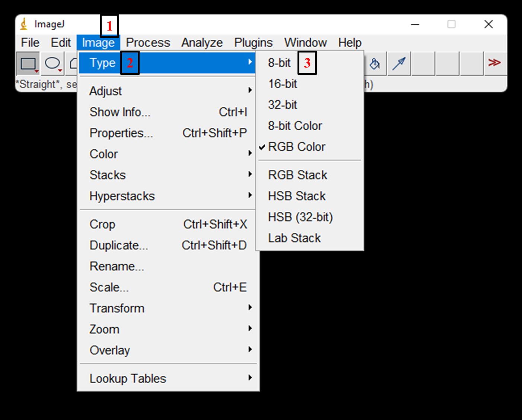
Task: Select the Flood Fill bucket tool
Action: (x=375, y=63)
